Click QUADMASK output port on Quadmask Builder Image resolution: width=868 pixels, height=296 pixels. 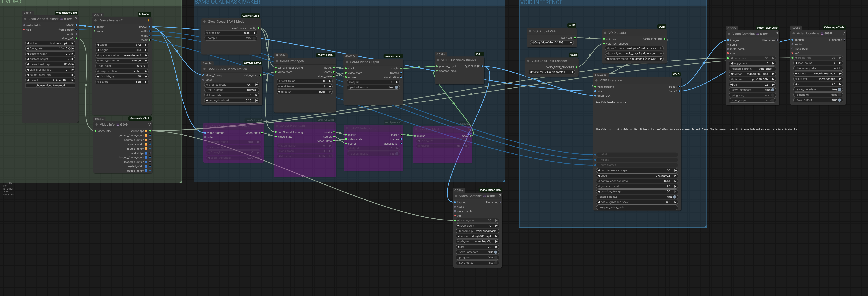[x=482, y=66]
